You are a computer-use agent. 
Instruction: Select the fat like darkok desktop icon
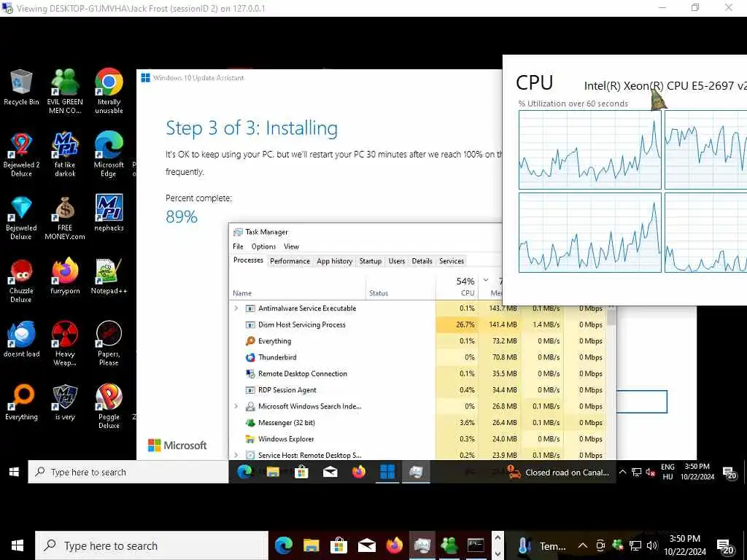[65, 155]
